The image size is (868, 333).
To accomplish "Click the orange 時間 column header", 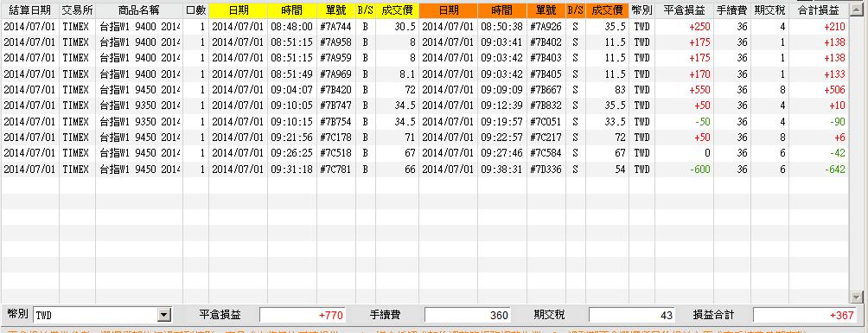I will pyautogui.click(x=502, y=10).
